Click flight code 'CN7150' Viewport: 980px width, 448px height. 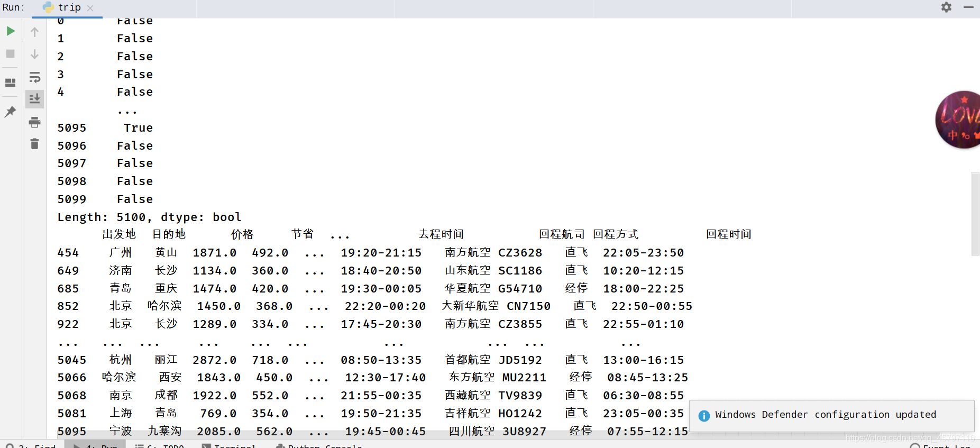(x=529, y=306)
